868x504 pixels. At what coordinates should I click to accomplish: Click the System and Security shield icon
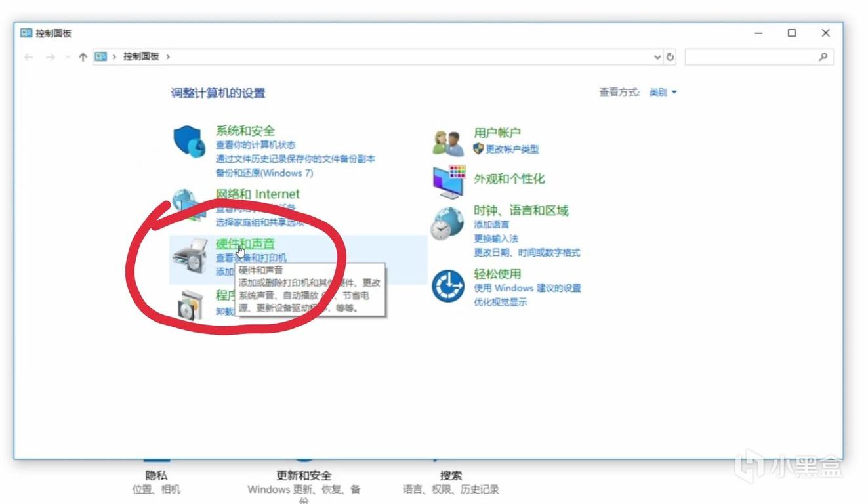pos(189,142)
